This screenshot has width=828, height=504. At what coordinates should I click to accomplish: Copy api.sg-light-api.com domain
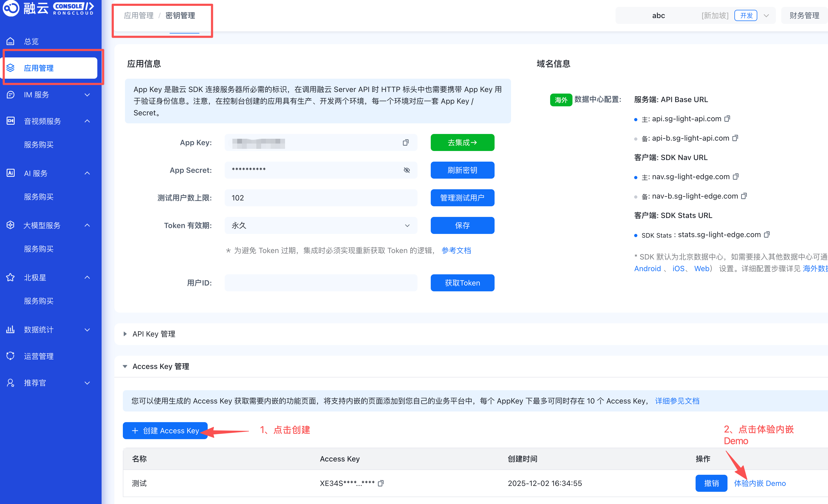[727, 119]
